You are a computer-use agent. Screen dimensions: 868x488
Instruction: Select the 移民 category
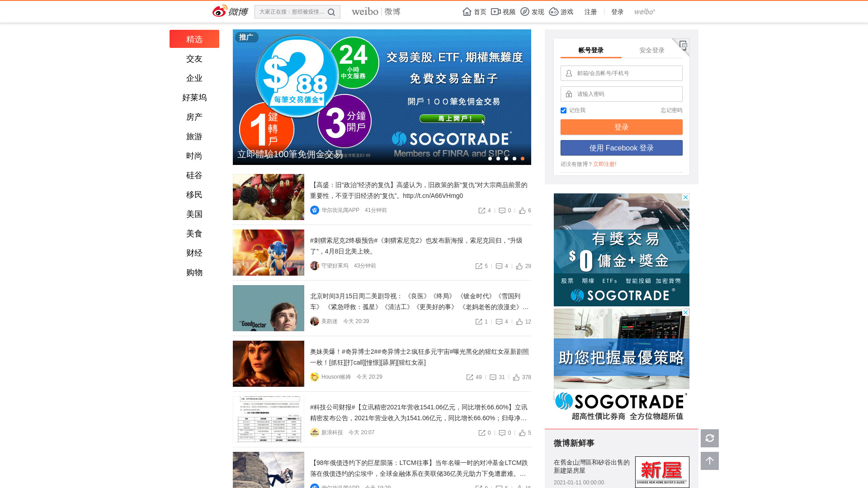pos(194,195)
